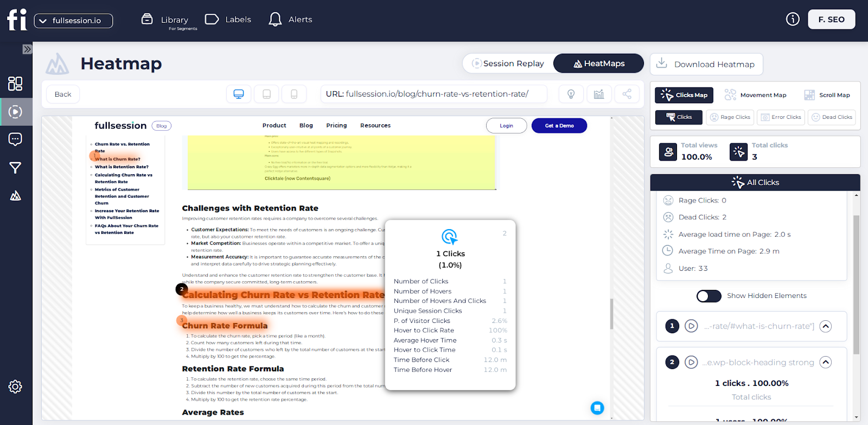Click heatmap marker 1 on What is Churn Rate
The width and height of the screenshot is (868, 425).
(95, 156)
